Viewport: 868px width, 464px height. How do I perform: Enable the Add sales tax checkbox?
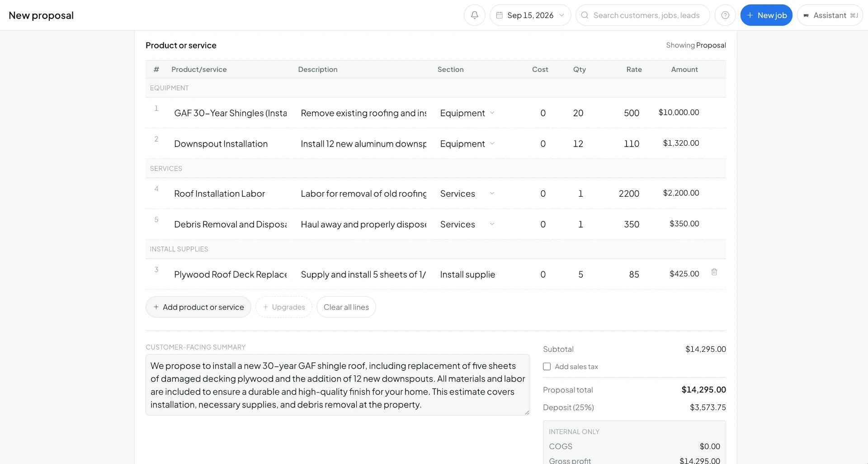click(547, 367)
